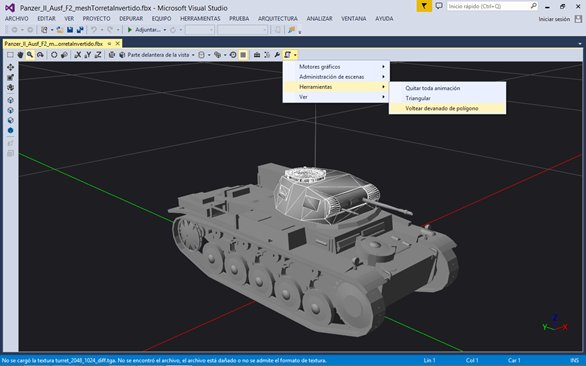Open the EDITAR menu
The width and height of the screenshot is (586, 366).
click(x=46, y=18)
